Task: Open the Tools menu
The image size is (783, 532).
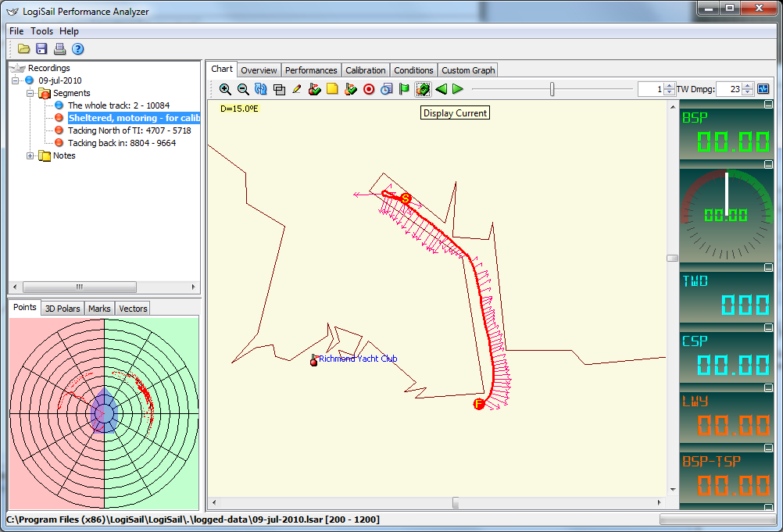Action: click(42, 31)
